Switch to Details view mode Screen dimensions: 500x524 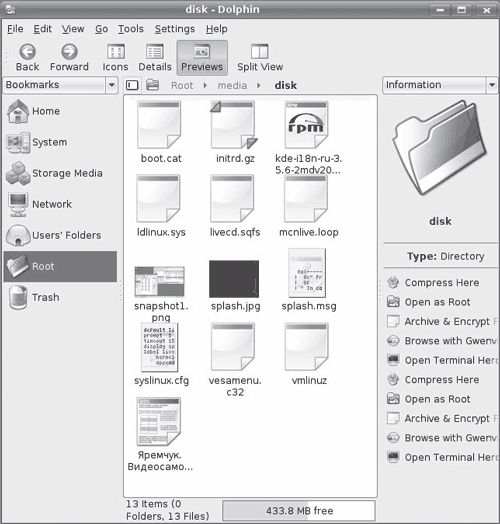click(155, 57)
